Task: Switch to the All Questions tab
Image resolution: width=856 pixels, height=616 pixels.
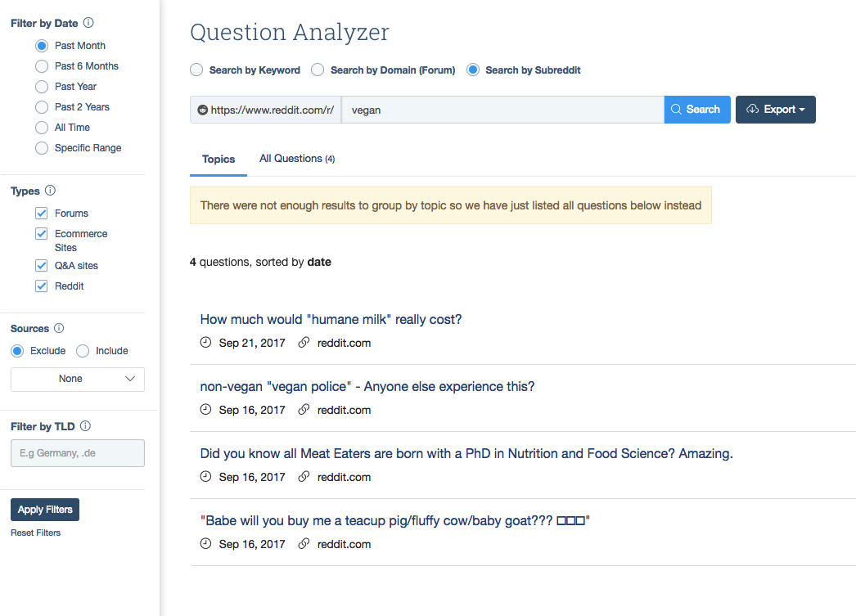Action: pos(296,159)
